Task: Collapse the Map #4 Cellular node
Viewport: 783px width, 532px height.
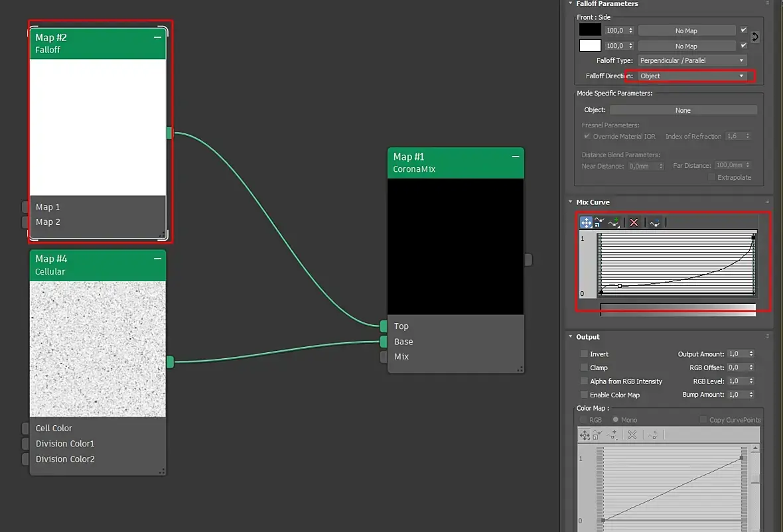Action: [157, 259]
